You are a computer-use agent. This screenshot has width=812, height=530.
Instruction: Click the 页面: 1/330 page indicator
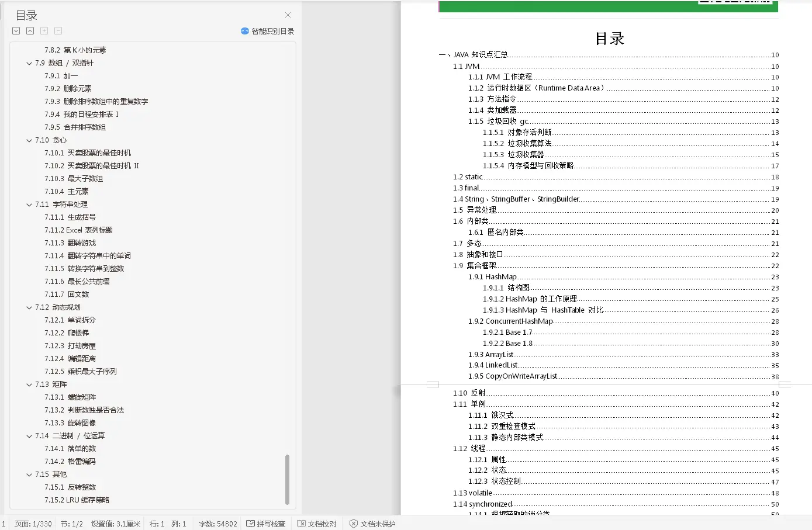click(32, 524)
